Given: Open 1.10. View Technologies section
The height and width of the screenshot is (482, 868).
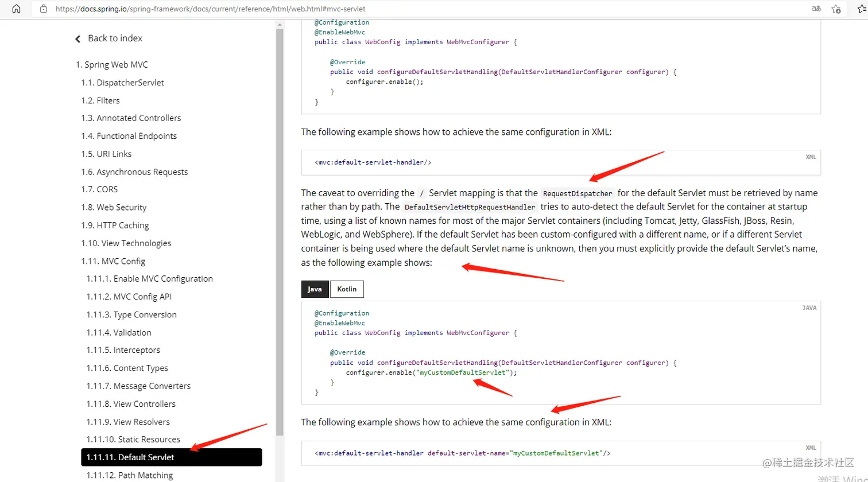Looking at the screenshot, I should click(126, 243).
